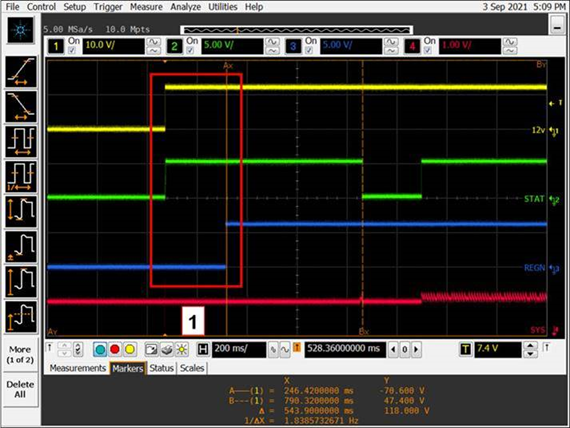The height and width of the screenshot is (428, 570).
Task: Edit timebase 200 ms/ field
Action: tap(239, 349)
